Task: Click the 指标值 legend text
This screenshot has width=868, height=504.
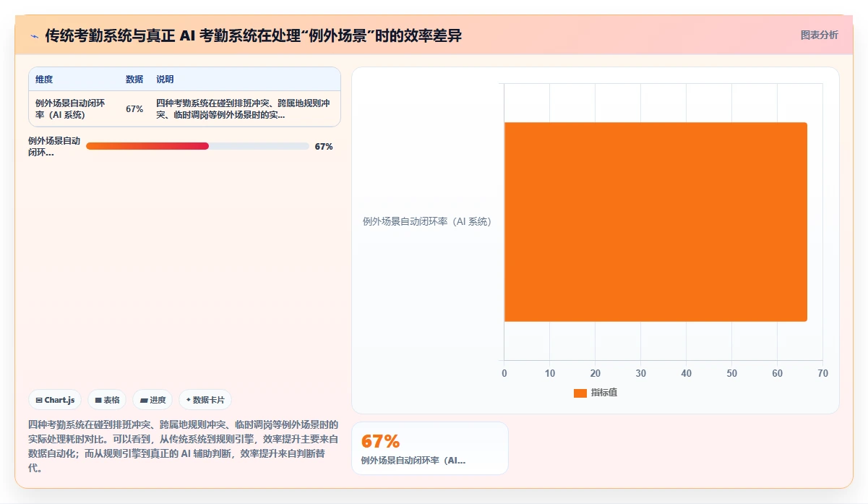Action: (x=604, y=393)
